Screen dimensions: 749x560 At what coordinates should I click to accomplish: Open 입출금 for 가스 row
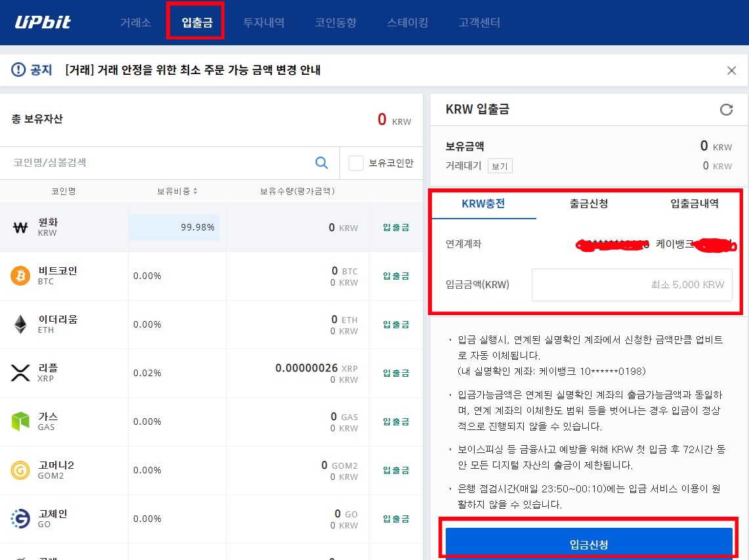[396, 421]
